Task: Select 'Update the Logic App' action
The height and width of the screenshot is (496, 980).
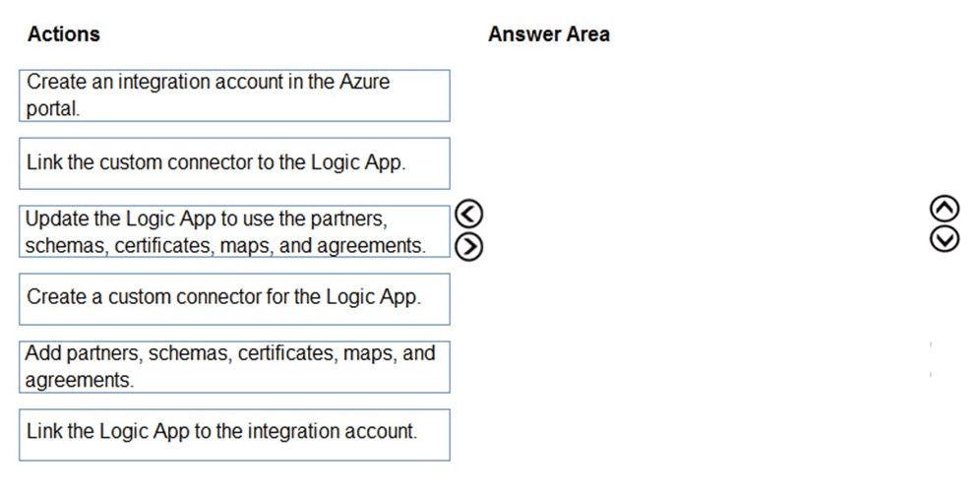Action: tap(234, 231)
